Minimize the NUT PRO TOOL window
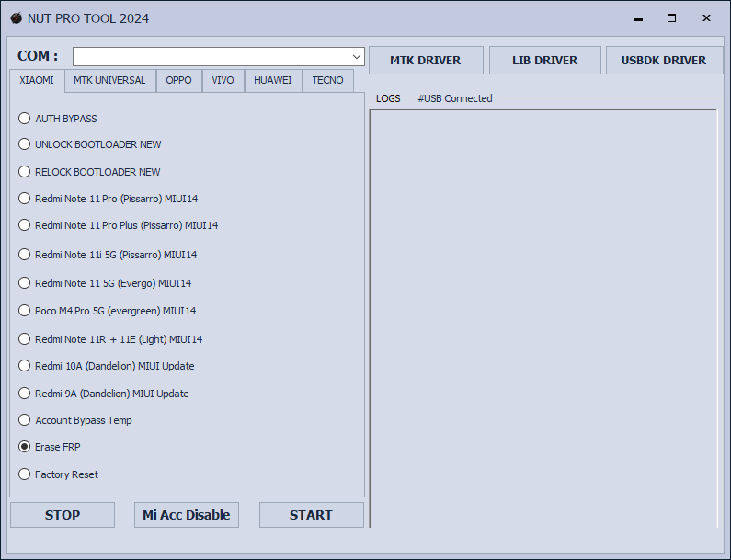 pyautogui.click(x=639, y=18)
